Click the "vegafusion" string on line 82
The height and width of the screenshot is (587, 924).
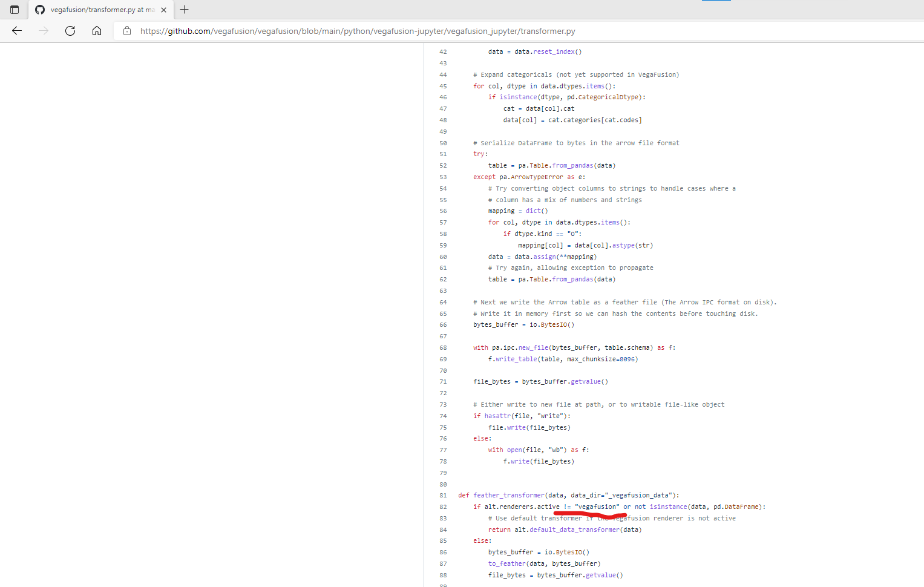click(597, 507)
